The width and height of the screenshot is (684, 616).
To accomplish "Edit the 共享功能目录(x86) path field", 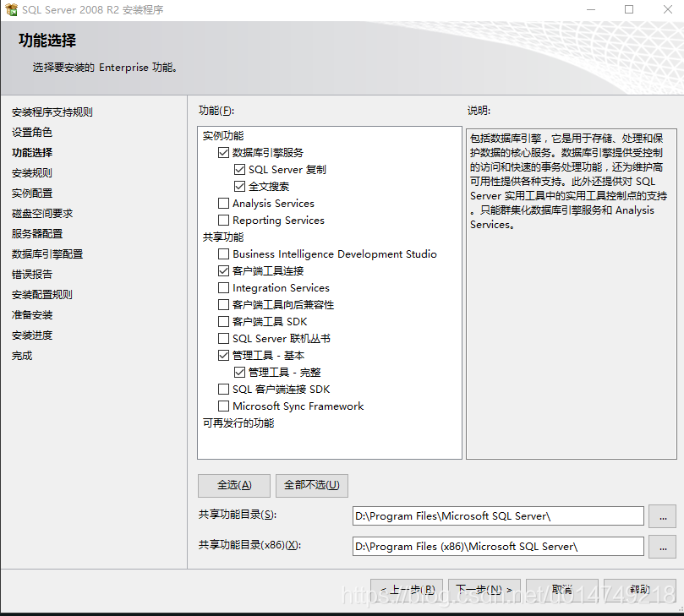I will tap(498, 546).
